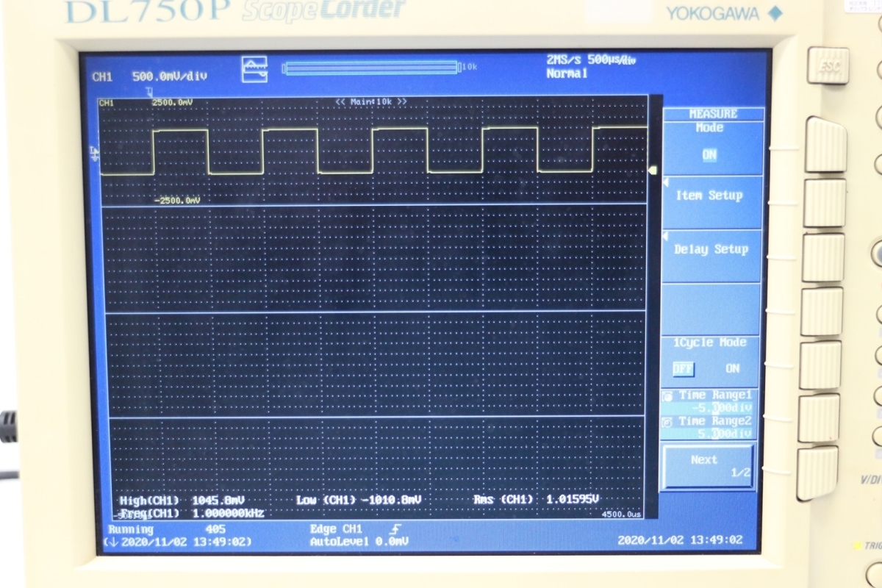Image resolution: width=882 pixels, height=588 pixels.
Task: Push the hardware soft key beside Delay Setup
Action: click(823, 257)
